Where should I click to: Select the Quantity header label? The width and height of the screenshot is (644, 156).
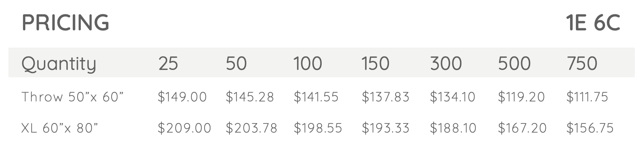pyautogui.click(x=59, y=64)
